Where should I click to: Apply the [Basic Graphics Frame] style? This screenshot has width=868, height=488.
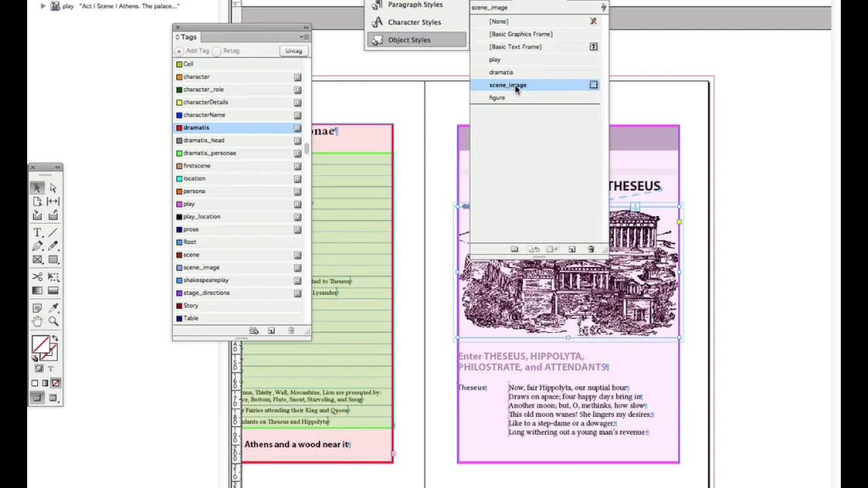[535, 34]
